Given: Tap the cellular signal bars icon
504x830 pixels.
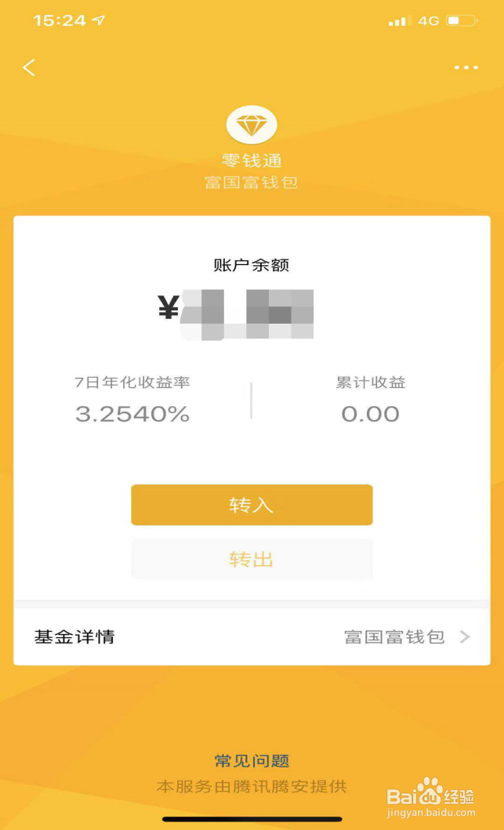Looking at the screenshot, I should tap(400, 21).
